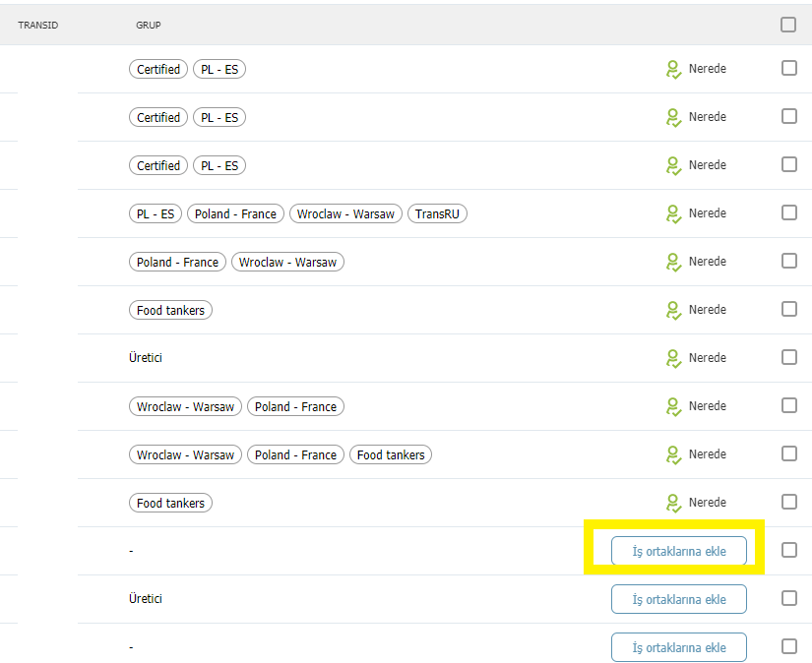Click Nerede in the Üretici row

point(708,357)
